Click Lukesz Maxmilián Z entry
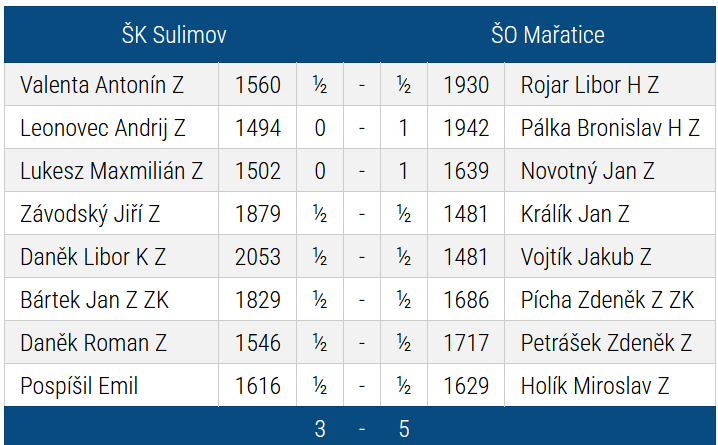Image resolution: width=718 pixels, height=445 pixels. pos(111,171)
